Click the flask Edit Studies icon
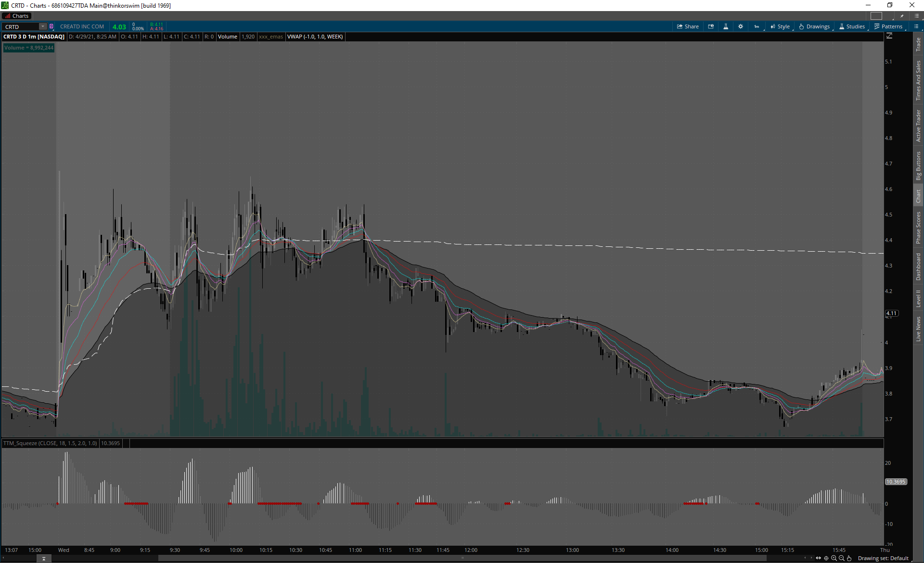 [x=726, y=26]
